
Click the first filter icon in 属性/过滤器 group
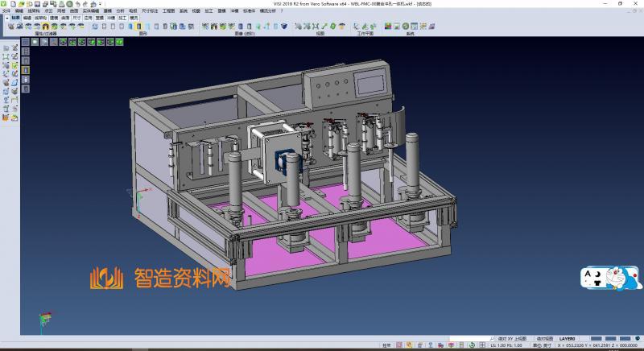(10, 27)
